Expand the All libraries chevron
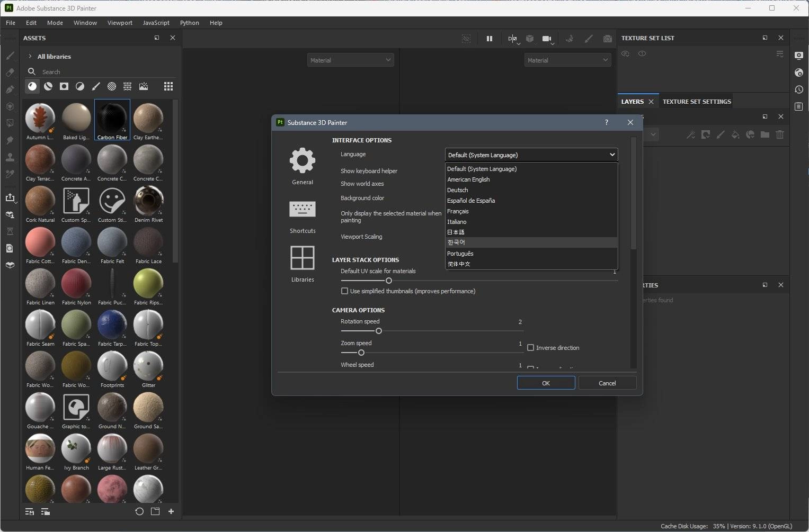This screenshot has height=532, width=809. pos(30,56)
